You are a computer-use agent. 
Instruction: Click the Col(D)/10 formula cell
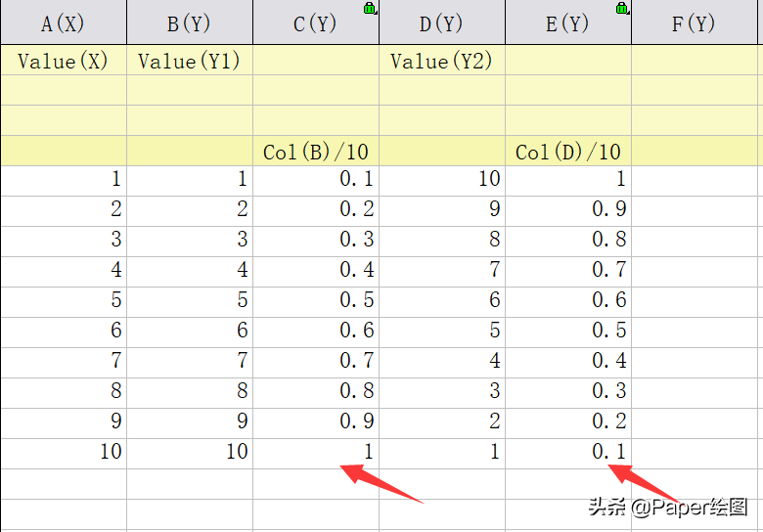568,151
